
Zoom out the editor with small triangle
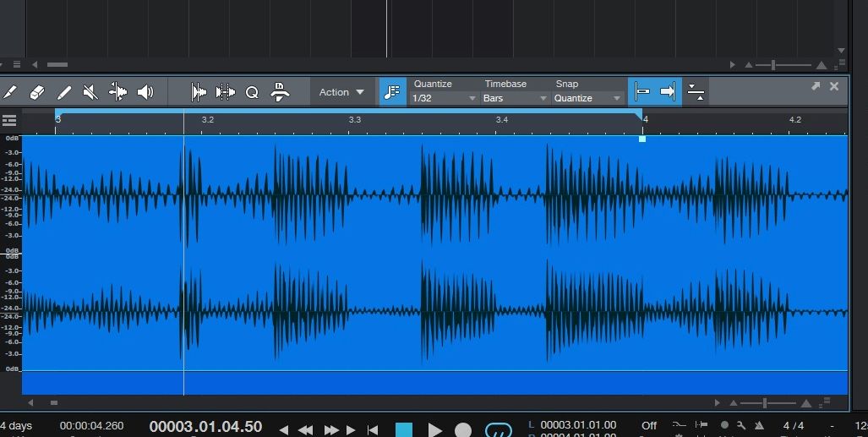[x=734, y=403]
